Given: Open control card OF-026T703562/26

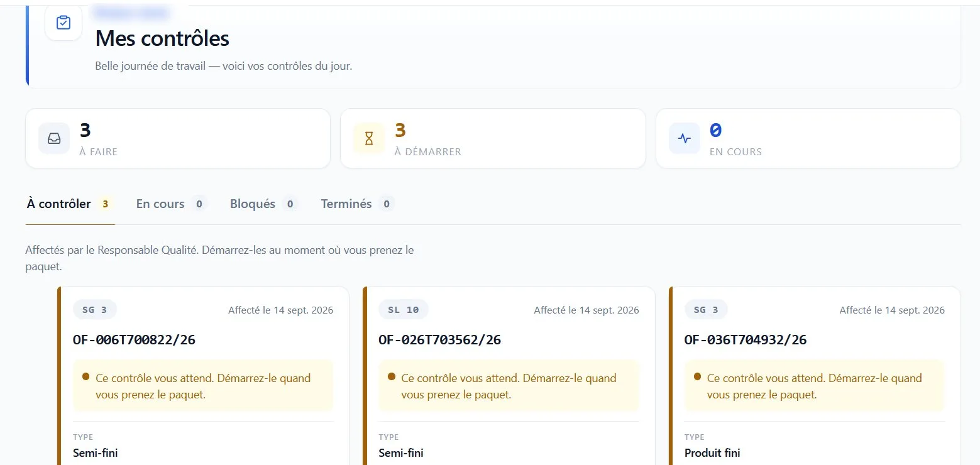Looking at the screenshot, I should pyautogui.click(x=509, y=376).
